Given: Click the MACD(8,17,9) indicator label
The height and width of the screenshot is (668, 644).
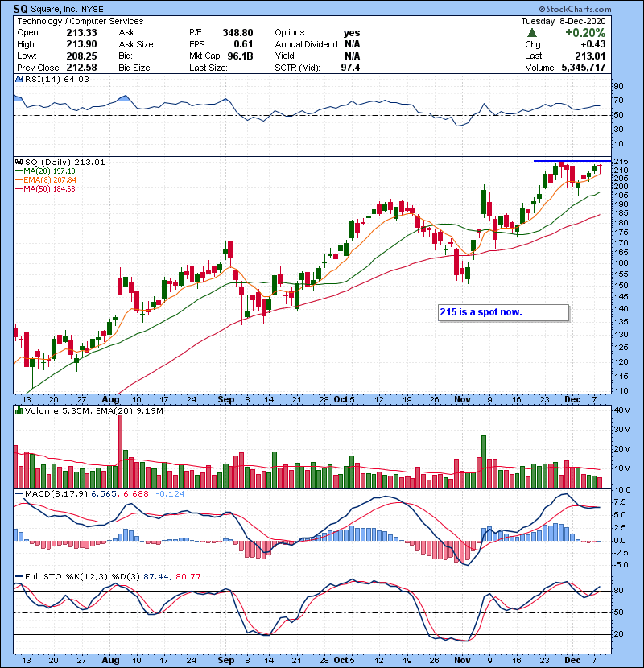Looking at the screenshot, I should 56,494.
